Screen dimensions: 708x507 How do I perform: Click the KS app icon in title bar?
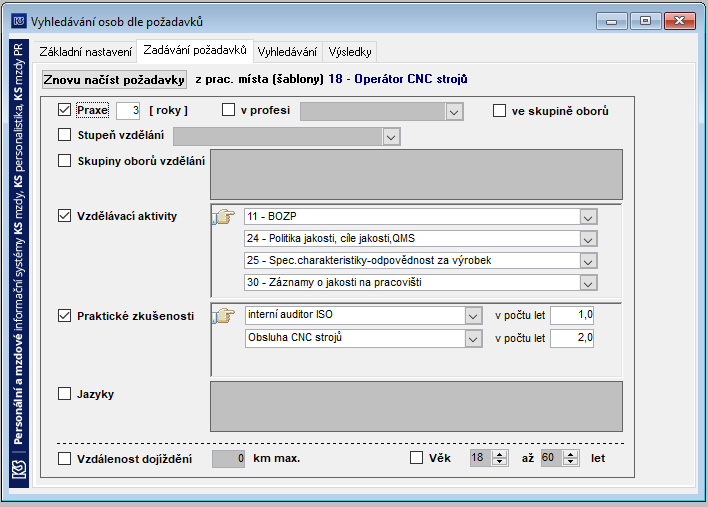19,21
